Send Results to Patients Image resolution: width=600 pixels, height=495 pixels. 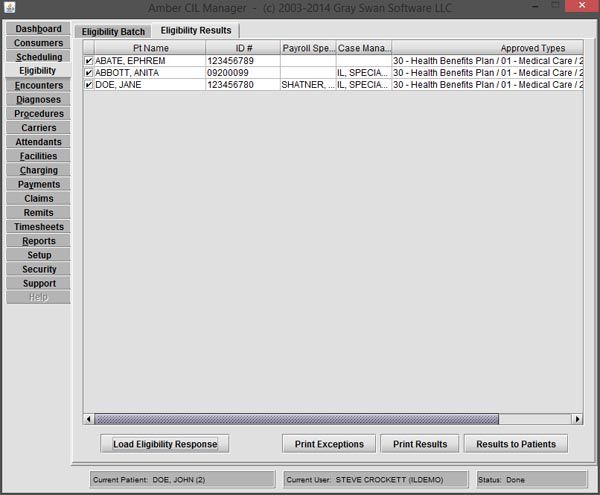click(x=515, y=443)
